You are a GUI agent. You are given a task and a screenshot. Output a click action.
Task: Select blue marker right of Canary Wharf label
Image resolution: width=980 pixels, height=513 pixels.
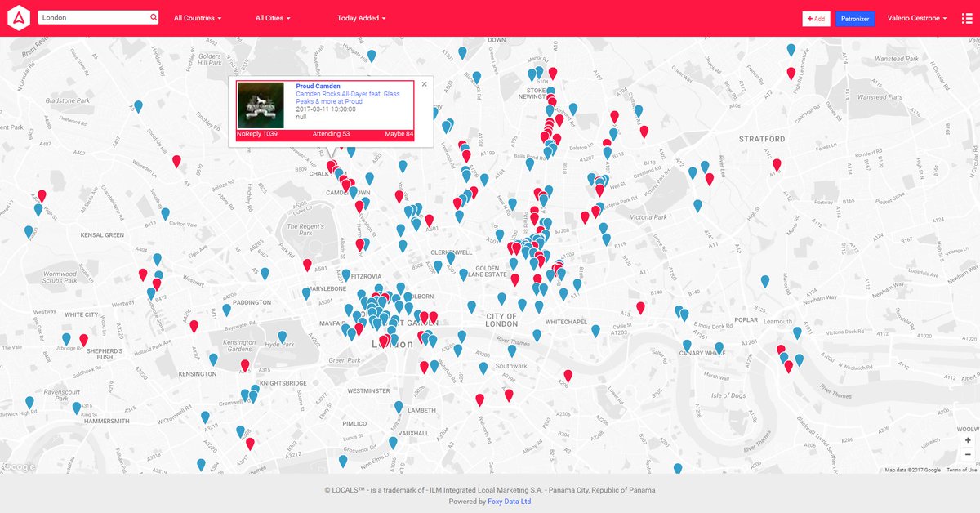coord(719,349)
